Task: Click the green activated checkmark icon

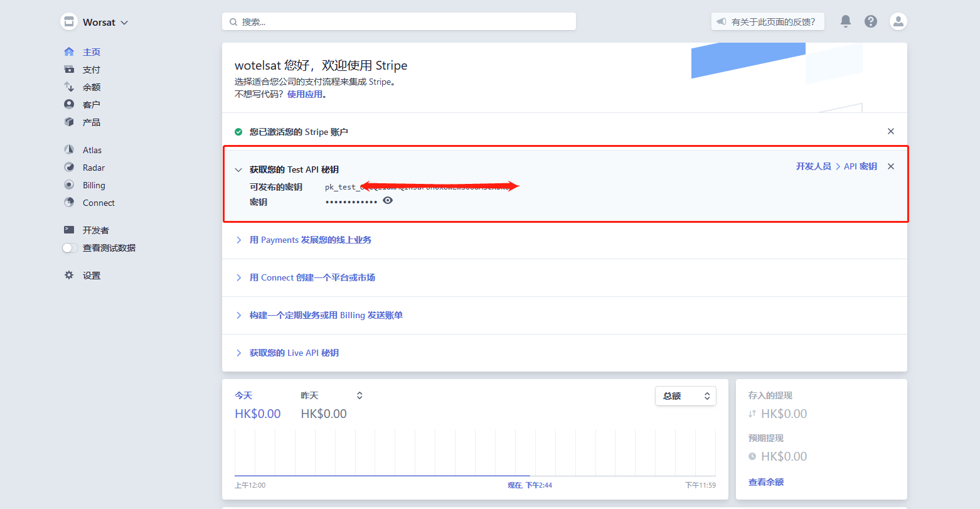Action: point(238,132)
